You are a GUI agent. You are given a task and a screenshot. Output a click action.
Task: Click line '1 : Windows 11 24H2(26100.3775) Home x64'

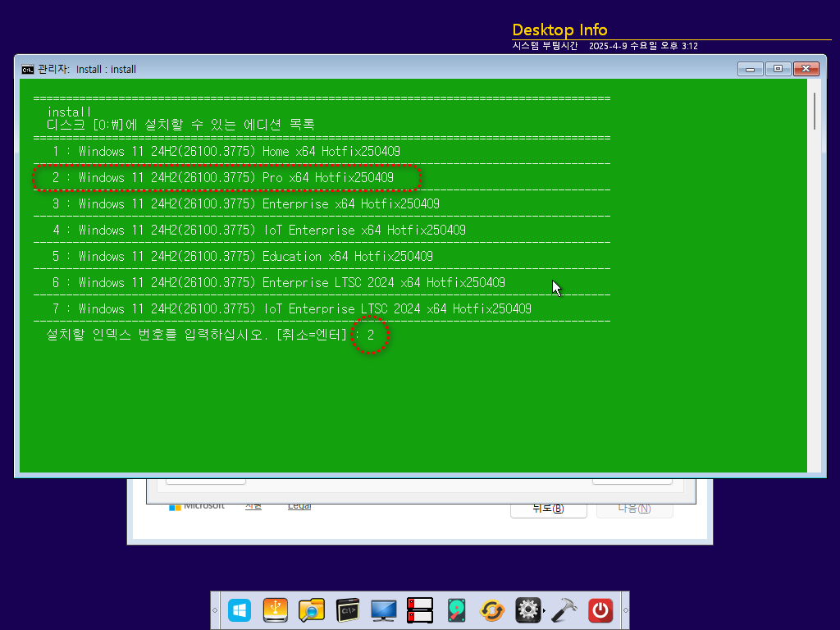226,152
